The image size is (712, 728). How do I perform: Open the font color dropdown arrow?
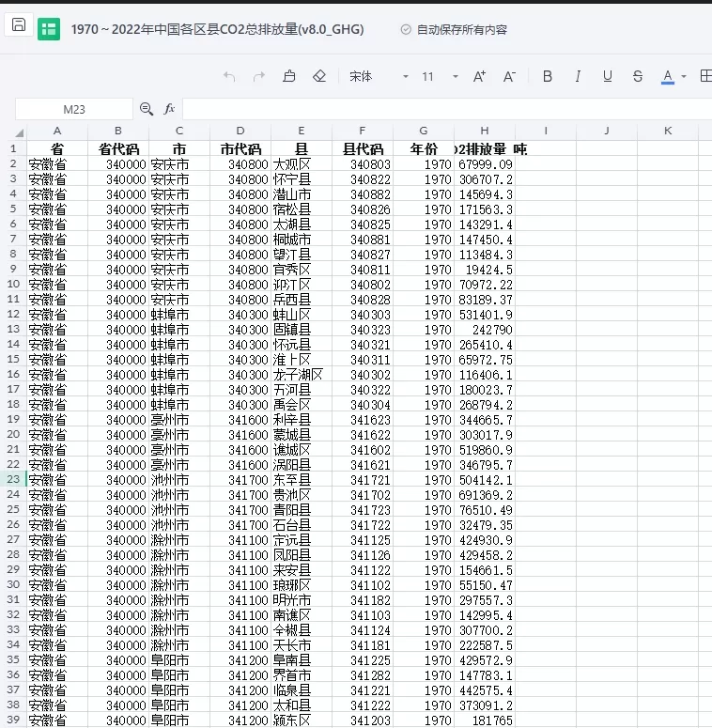684,77
